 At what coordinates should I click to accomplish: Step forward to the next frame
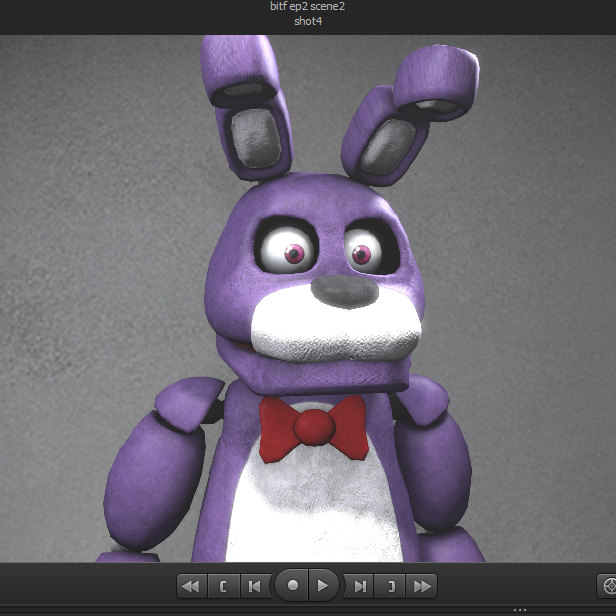point(360,586)
